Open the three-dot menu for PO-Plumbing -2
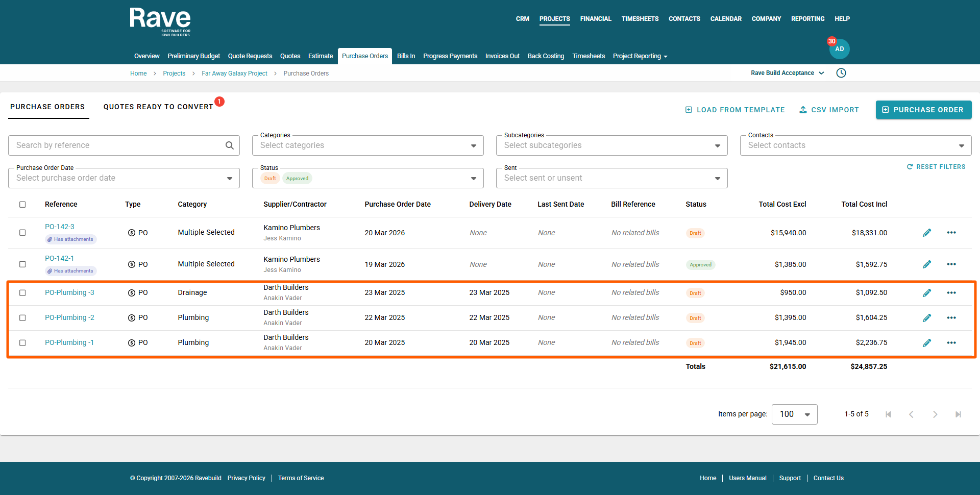This screenshot has width=980, height=495. [x=951, y=317]
